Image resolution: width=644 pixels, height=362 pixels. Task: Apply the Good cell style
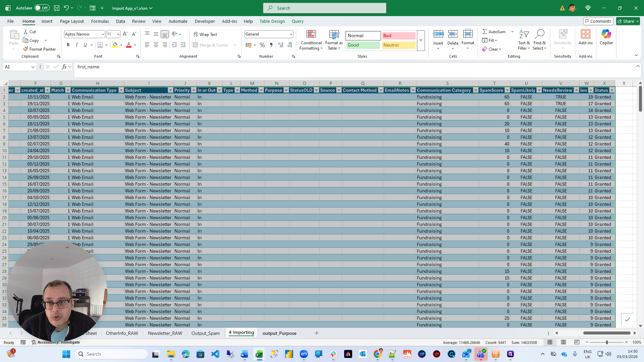coord(363,45)
